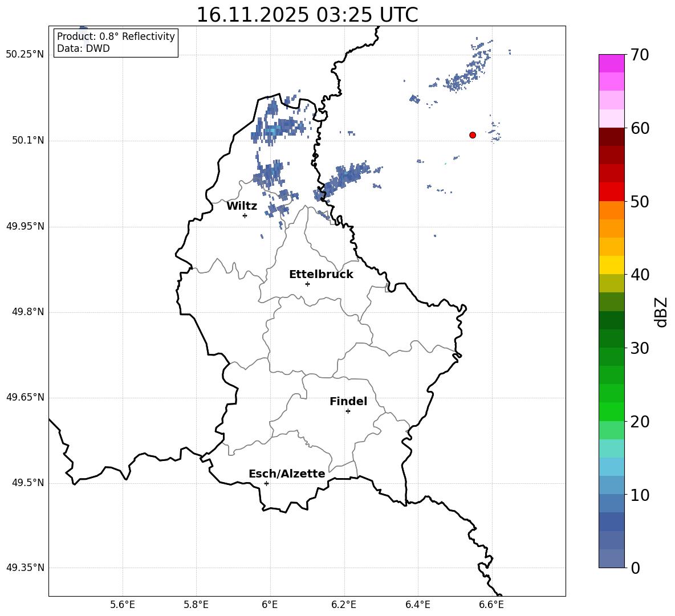Click the Ettelbruck station cross marker
The height and width of the screenshot is (616, 675).
[307, 284]
